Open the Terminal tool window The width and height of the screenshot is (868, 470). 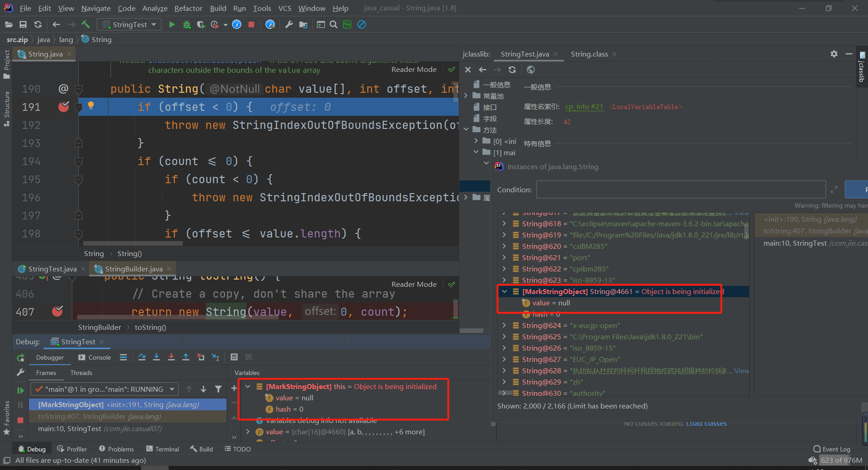(x=163, y=449)
